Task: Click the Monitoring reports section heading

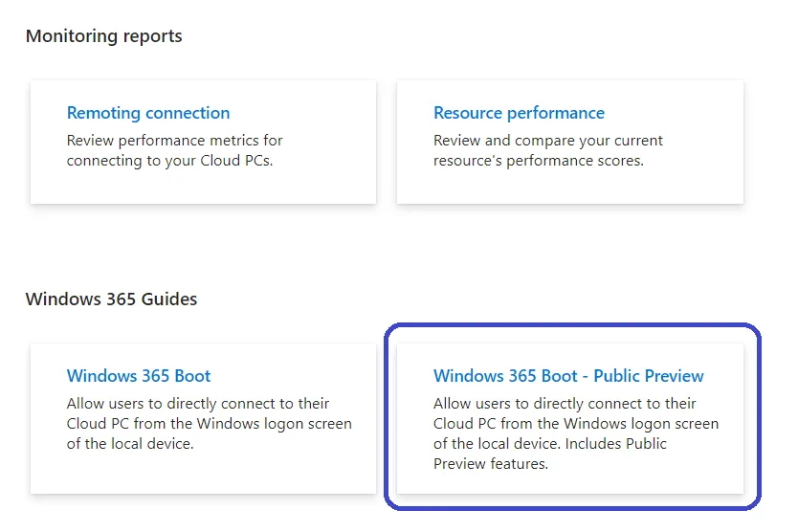Action: pos(103,36)
